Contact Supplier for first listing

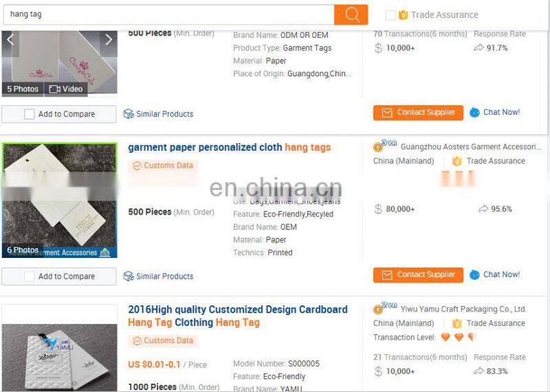tap(418, 113)
